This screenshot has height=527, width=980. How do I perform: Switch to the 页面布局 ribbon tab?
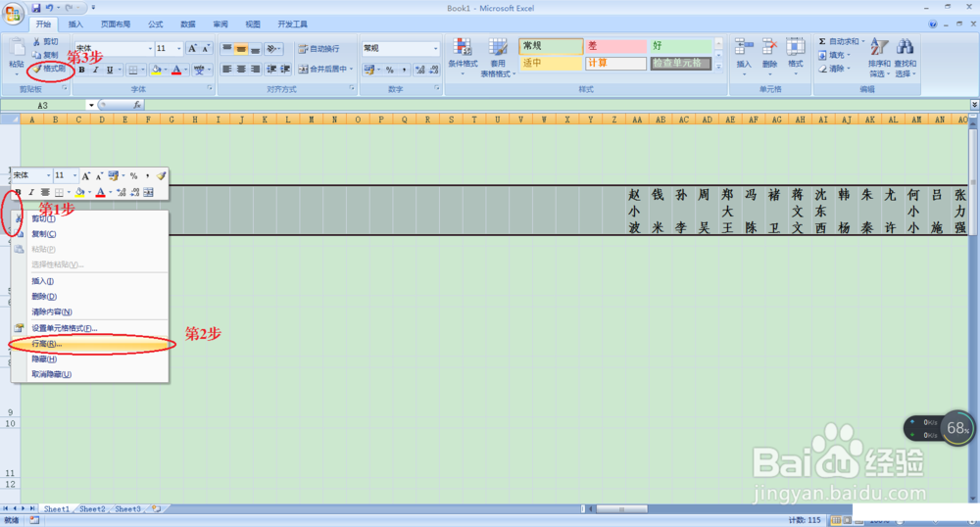coord(116,24)
